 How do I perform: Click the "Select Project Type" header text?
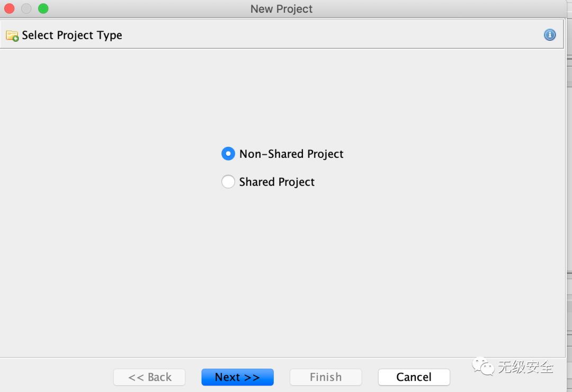tap(72, 35)
